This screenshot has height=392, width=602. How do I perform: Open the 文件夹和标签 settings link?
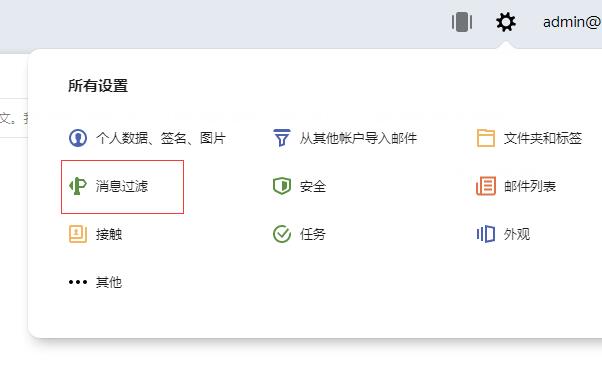542,138
